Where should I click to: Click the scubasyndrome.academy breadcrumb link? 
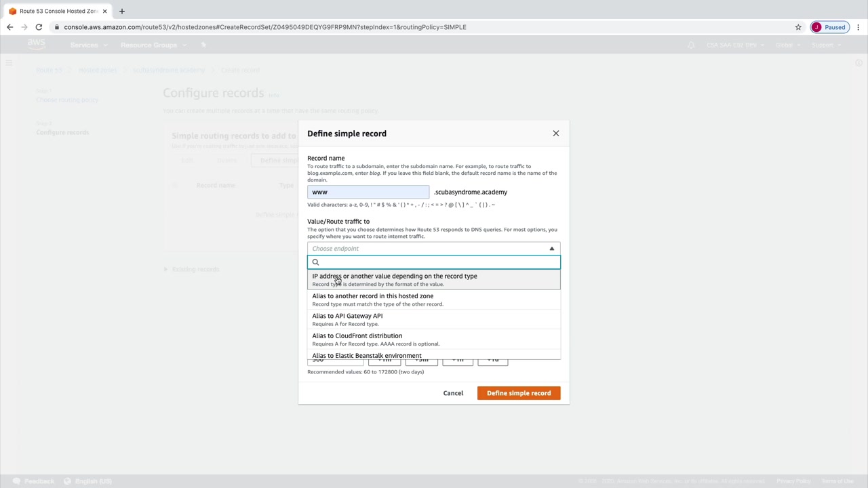[x=168, y=70]
